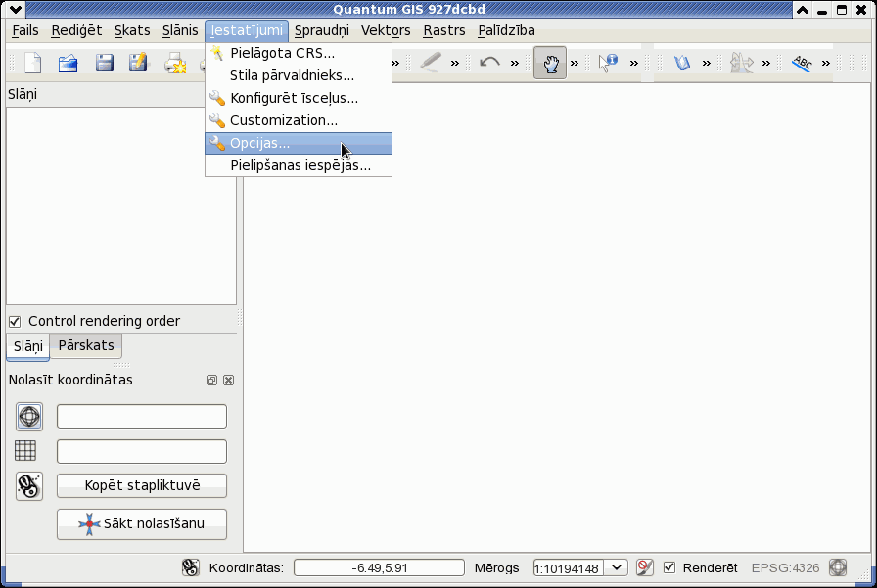Screen dimensions: 877x588
Task: Select the Pan hand tool
Action: 550,63
